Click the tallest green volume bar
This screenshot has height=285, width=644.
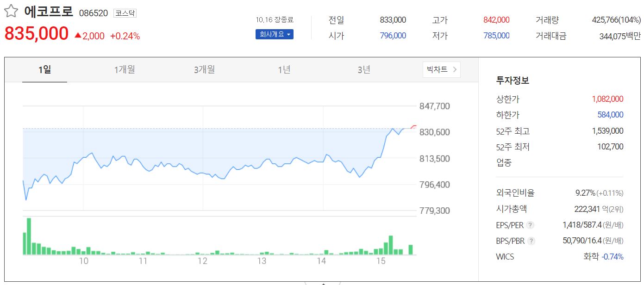[x=29, y=236]
